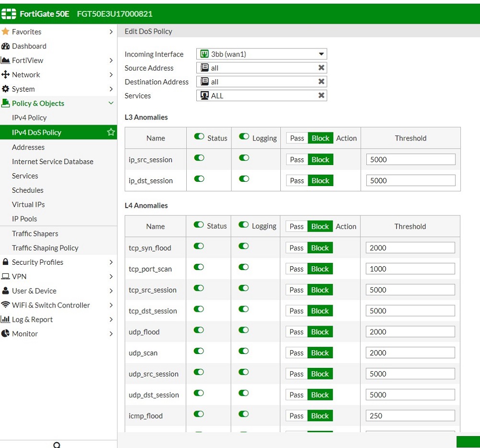Set tcp_port_scan action to Pass

[x=297, y=269]
